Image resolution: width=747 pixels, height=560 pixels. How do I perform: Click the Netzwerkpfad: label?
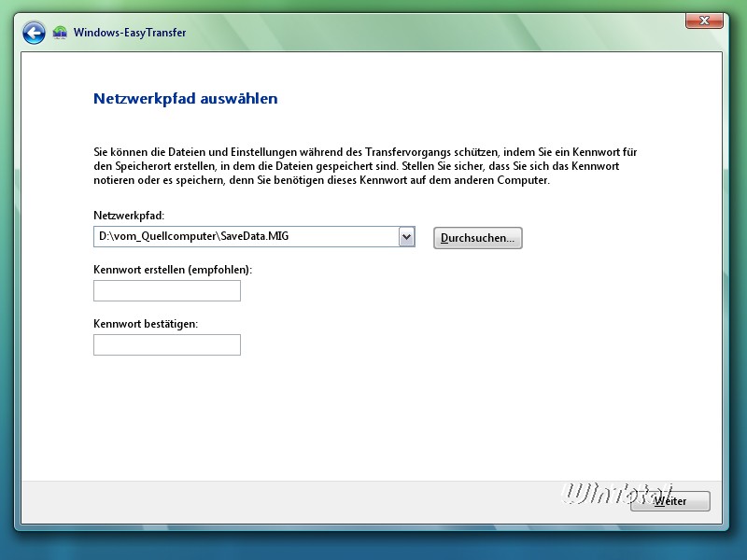click(129, 216)
